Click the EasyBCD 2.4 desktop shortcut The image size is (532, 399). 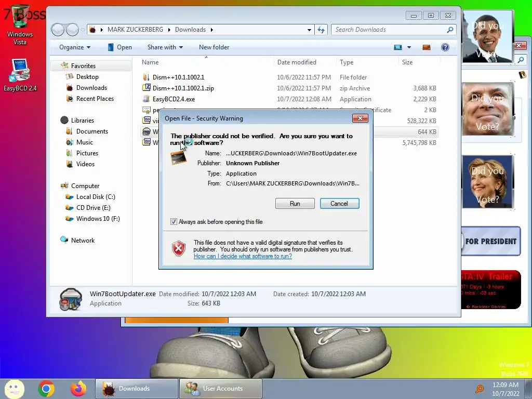(20, 75)
